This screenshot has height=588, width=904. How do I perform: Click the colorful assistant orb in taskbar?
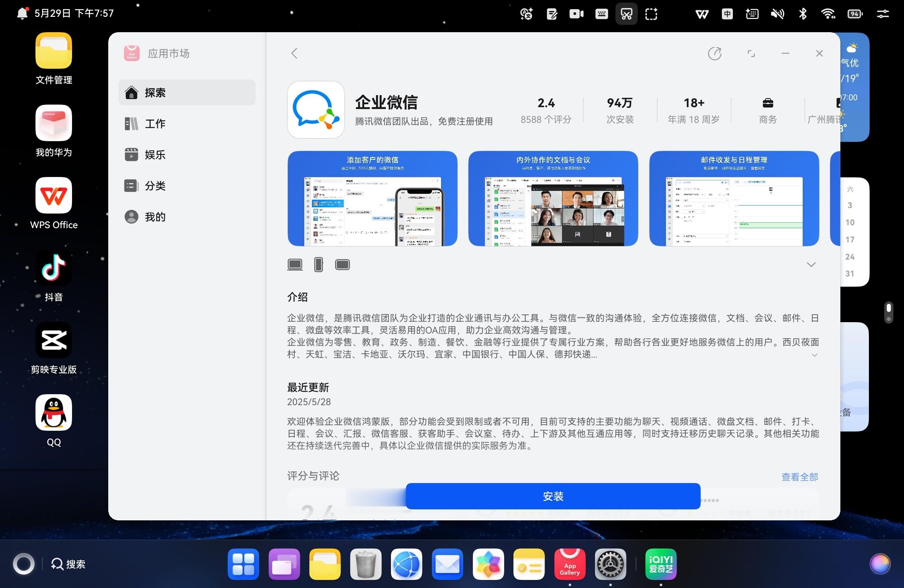(x=880, y=564)
